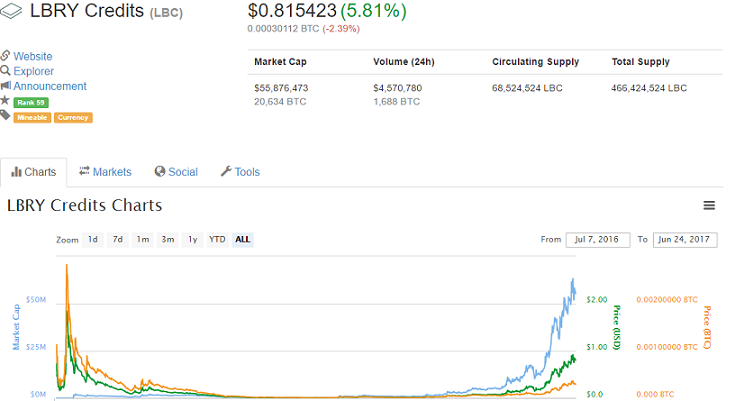Click the Circulating Supply column header
The width and height of the screenshot is (735, 401).
535,62
